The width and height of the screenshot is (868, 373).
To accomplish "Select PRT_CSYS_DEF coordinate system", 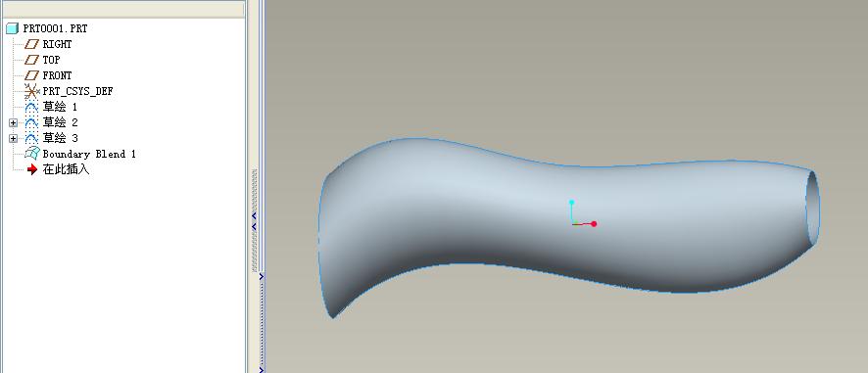I will pyautogui.click(x=78, y=91).
